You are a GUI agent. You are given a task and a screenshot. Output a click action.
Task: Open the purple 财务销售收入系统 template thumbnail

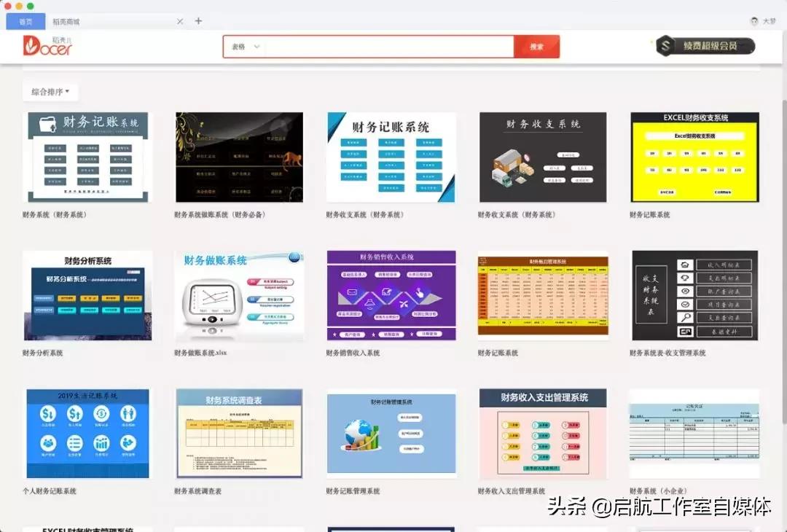coord(391,295)
